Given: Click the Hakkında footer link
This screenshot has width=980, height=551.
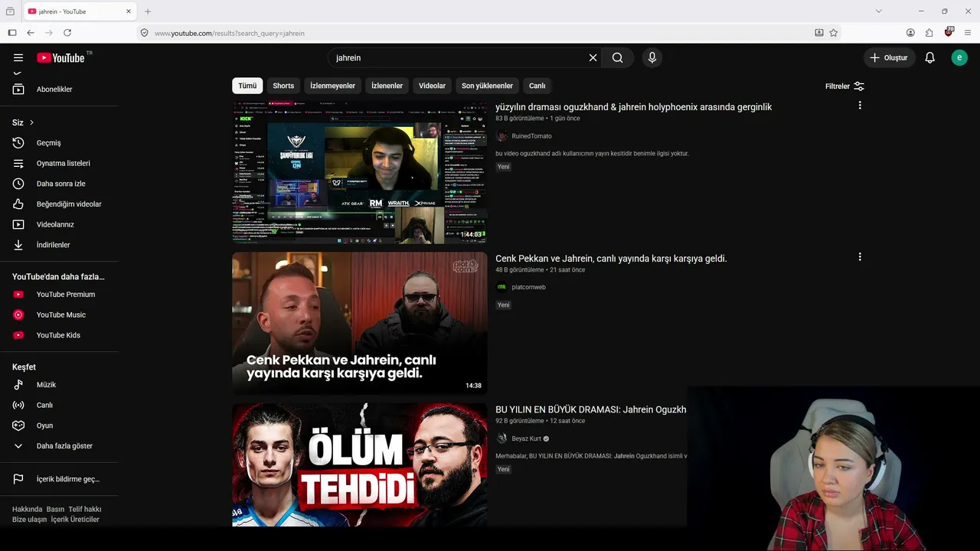Looking at the screenshot, I should pos(27,509).
